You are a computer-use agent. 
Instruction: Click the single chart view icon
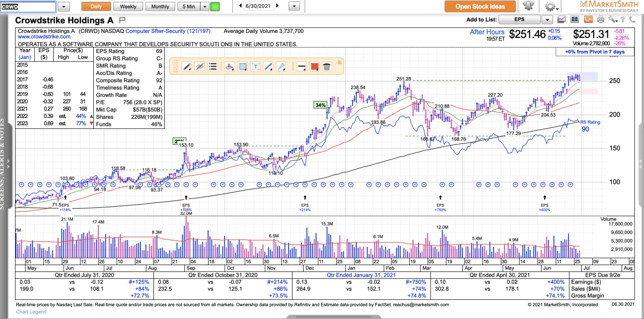pyautogui.click(x=561, y=19)
